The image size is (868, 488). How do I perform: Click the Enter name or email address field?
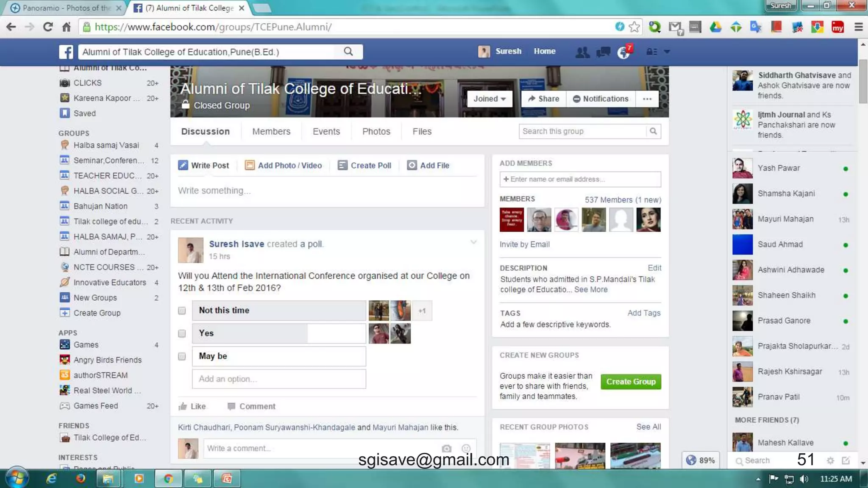point(580,179)
